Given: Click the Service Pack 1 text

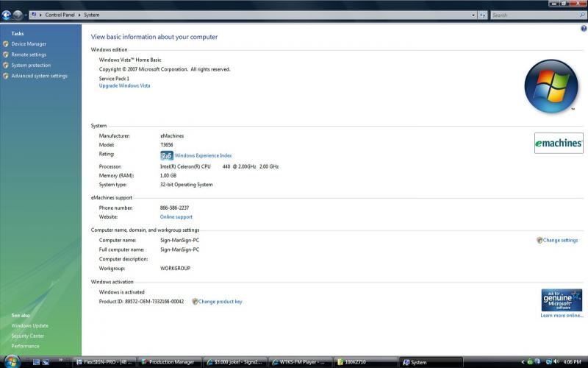Looking at the screenshot, I should (x=114, y=79).
